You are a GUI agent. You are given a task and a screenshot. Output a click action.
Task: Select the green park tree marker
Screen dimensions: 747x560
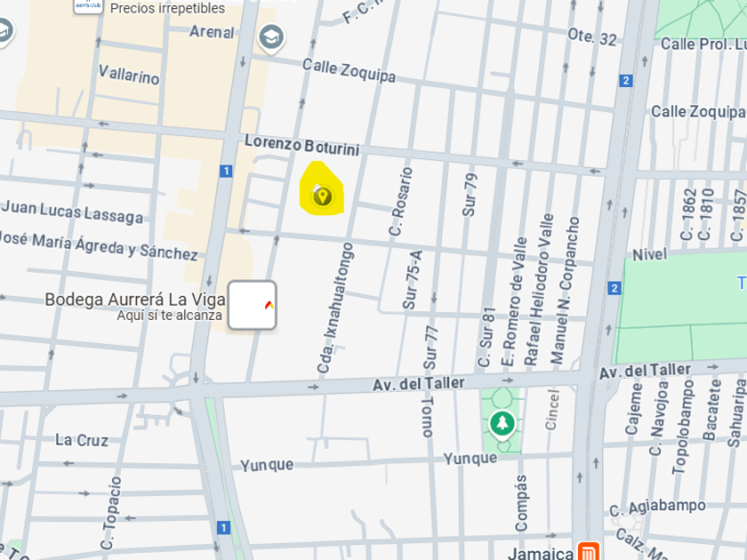point(502,424)
